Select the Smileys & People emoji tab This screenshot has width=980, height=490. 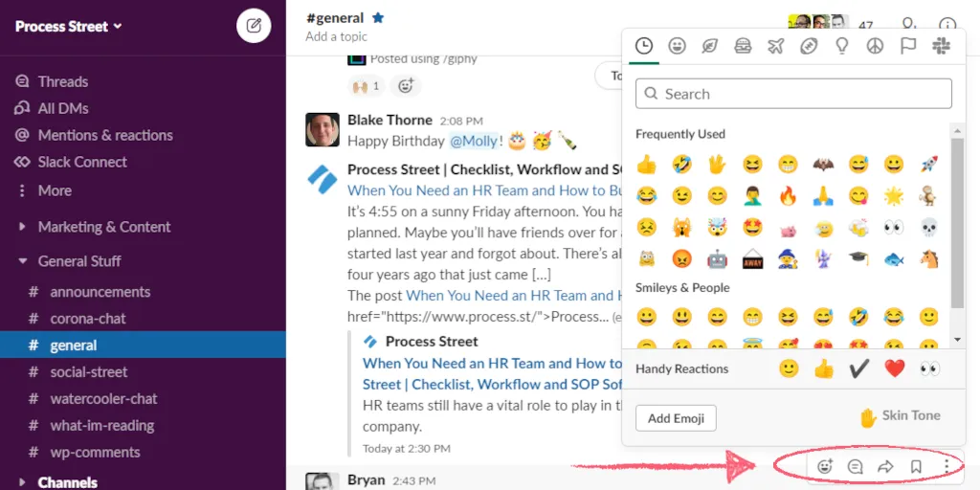click(677, 46)
